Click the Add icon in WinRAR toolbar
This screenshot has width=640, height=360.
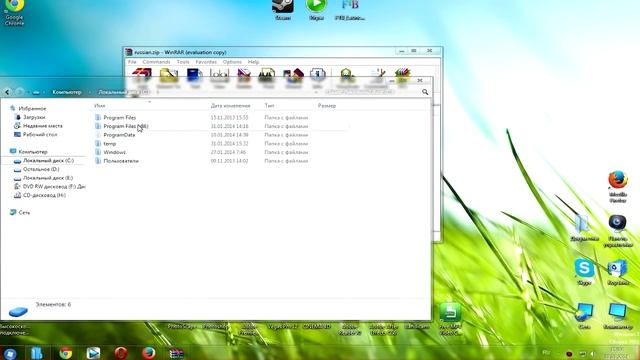(x=142, y=75)
